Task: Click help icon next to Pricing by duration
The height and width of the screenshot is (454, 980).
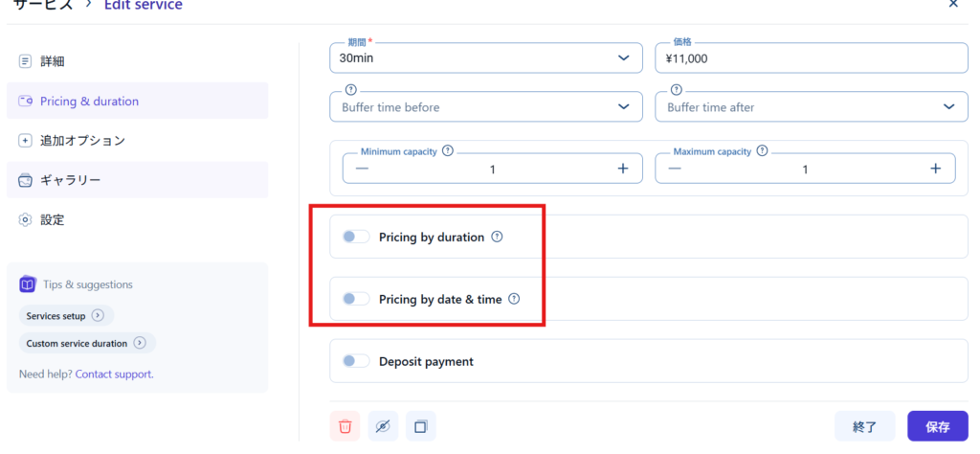Action: [x=497, y=237]
